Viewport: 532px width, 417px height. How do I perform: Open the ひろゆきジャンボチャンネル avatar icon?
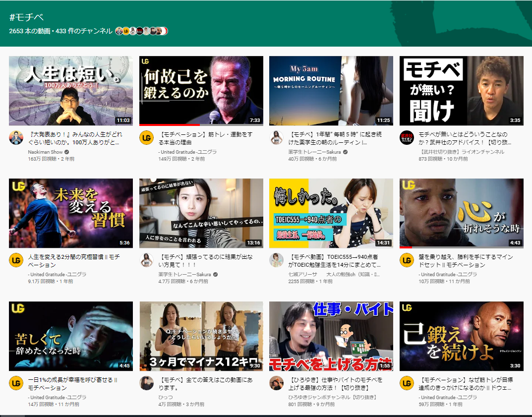click(276, 383)
